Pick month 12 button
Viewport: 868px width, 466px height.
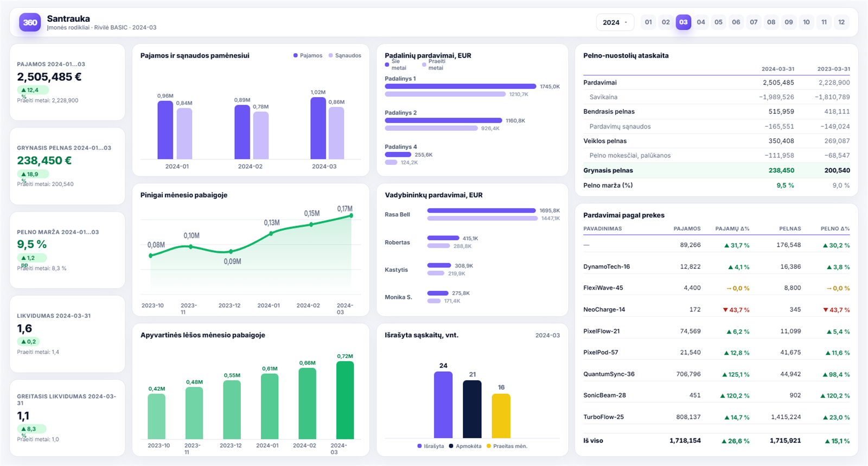point(841,22)
